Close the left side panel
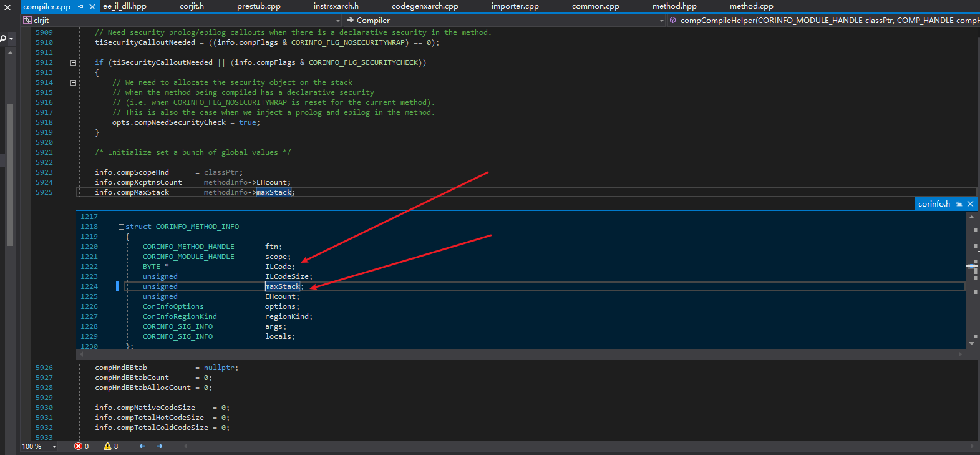Image resolution: width=980 pixels, height=455 pixels. tap(7, 6)
